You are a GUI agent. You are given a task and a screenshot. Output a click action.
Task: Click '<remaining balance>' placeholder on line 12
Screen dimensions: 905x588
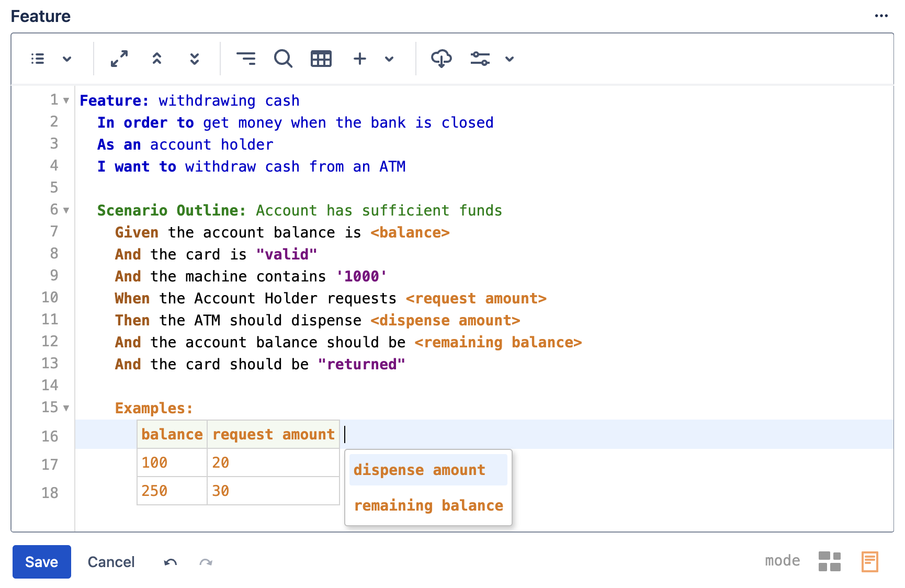tap(498, 342)
